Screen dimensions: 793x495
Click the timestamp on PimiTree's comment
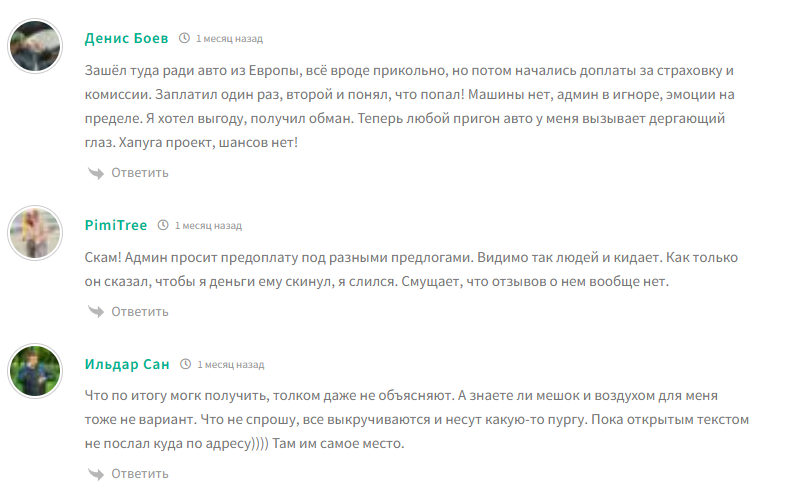point(208,225)
